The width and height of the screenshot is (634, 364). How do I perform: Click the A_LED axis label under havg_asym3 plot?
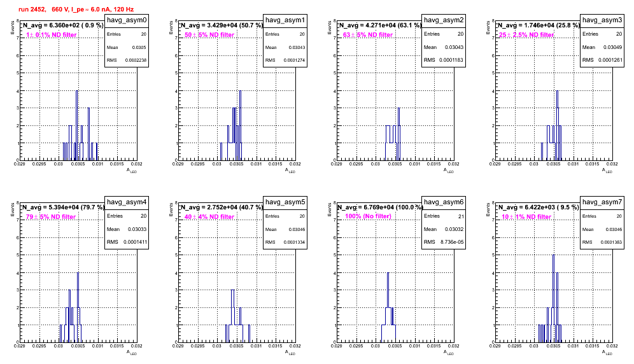pyautogui.click(x=607, y=171)
